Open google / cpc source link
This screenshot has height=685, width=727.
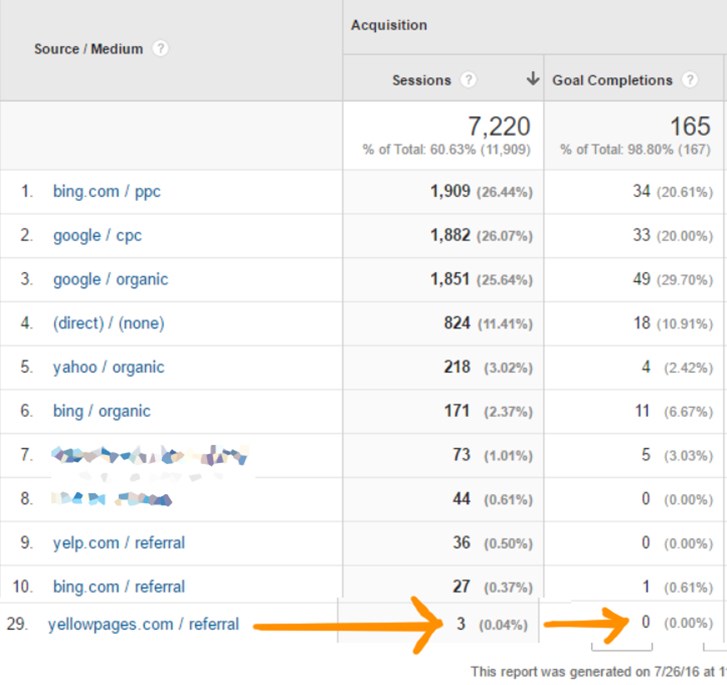pos(97,236)
